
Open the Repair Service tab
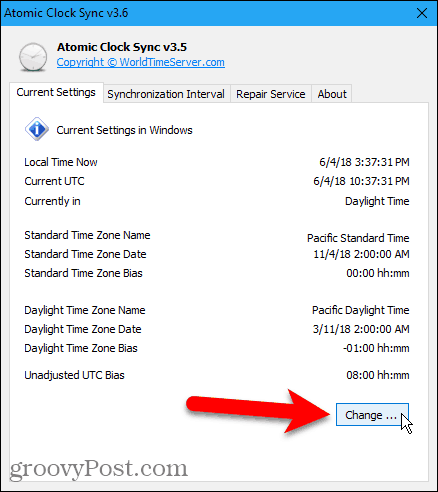pos(271,94)
